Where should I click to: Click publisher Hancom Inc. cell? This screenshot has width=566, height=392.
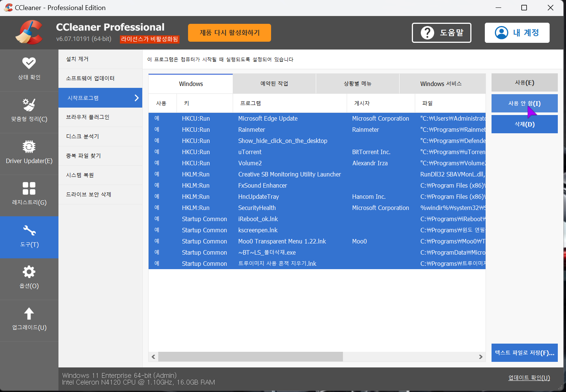[x=369, y=197]
